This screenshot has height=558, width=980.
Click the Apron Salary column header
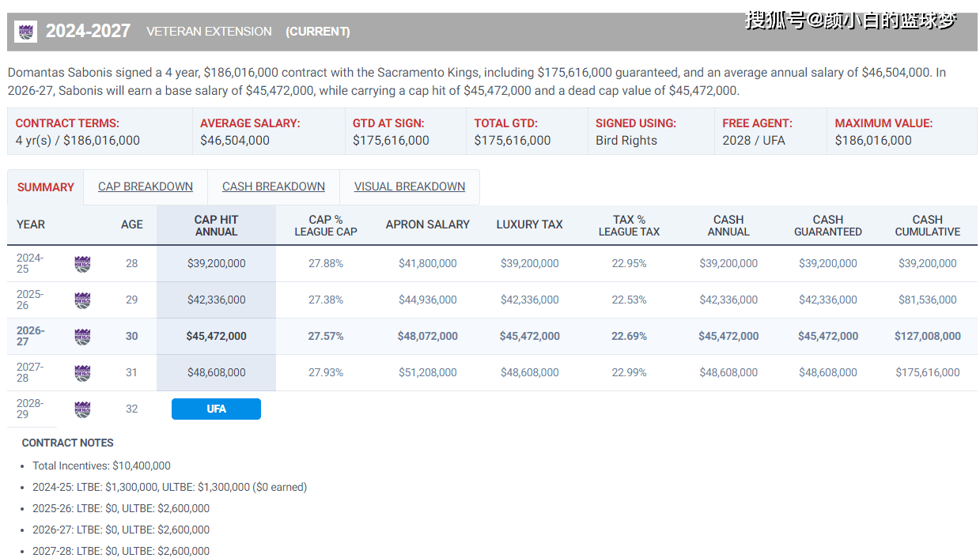[428, 224]
